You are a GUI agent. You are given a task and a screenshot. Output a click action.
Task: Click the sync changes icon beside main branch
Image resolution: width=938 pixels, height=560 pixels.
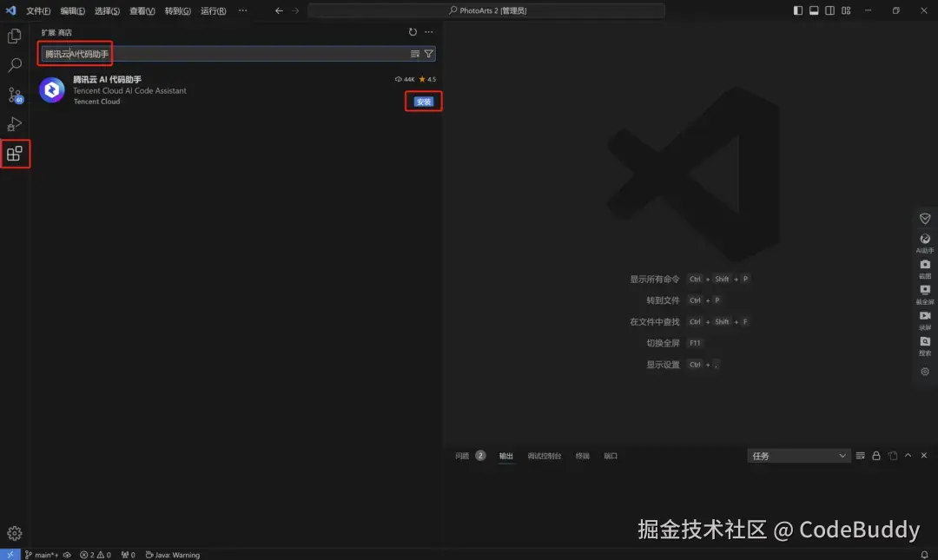click(x=67, y=554)
